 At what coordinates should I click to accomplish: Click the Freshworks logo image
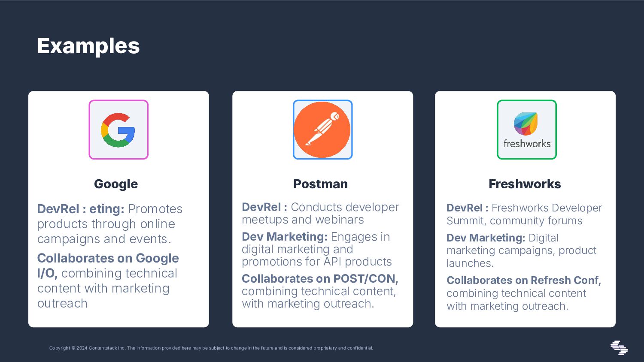click(527, 130)
